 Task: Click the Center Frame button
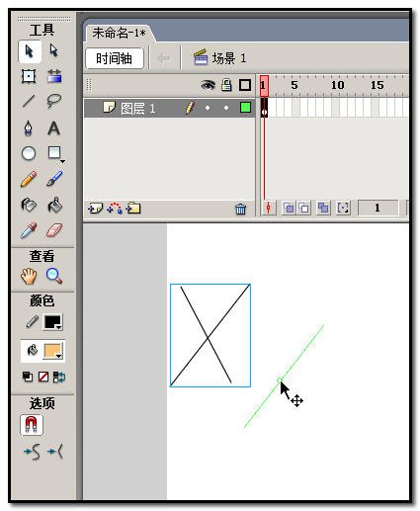[x=269, y=208]
